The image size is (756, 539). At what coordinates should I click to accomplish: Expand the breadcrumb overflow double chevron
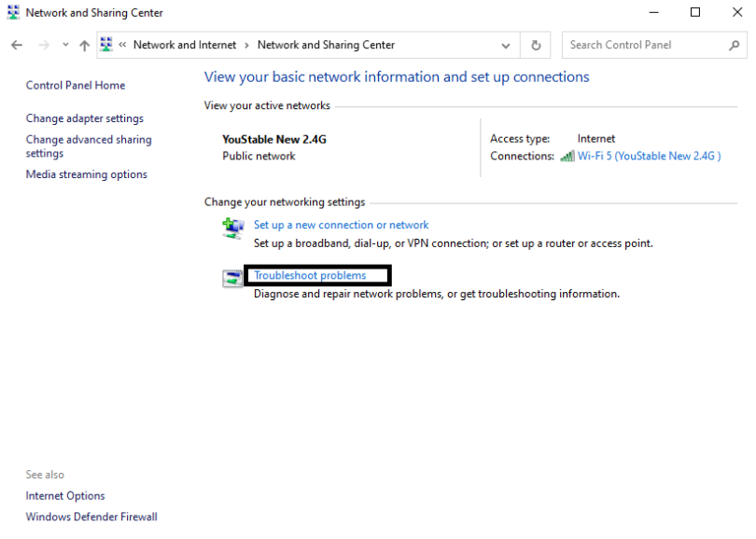pos(122,44)
